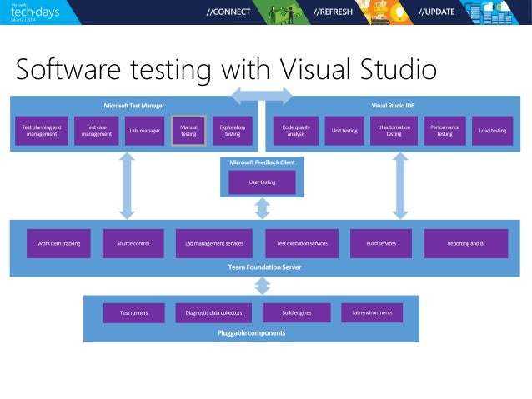Click the people illustration beside //CONNECT
532x399 pixels.
click(281, 13)
